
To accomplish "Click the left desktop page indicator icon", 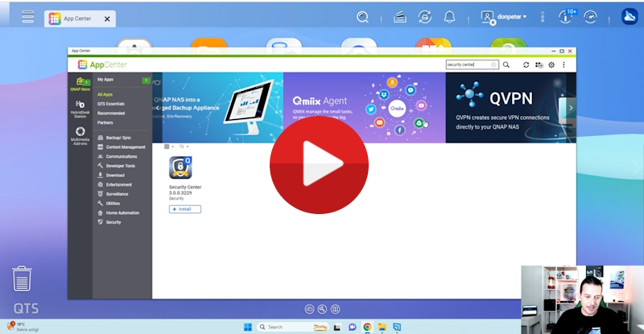I will pyautogui.click(x=309, y=309).
